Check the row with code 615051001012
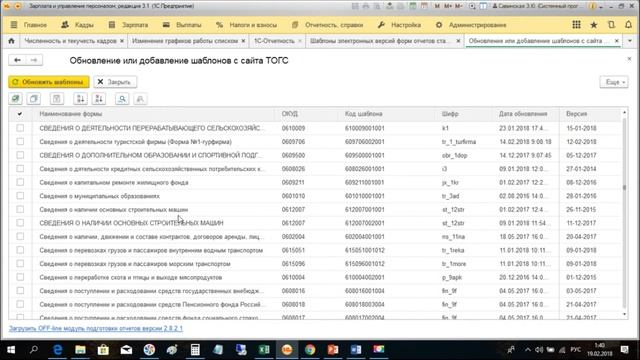640x360 pixels. click(20, 250)
